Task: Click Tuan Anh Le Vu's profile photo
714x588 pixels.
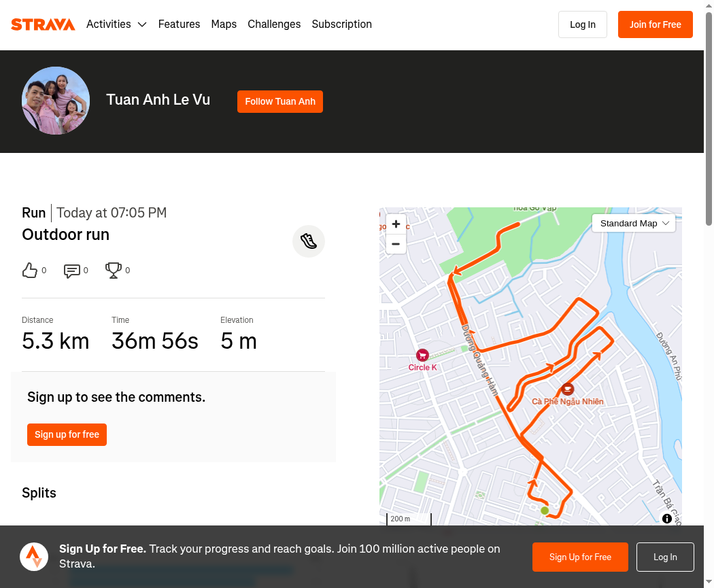Action: coord(56,101)
